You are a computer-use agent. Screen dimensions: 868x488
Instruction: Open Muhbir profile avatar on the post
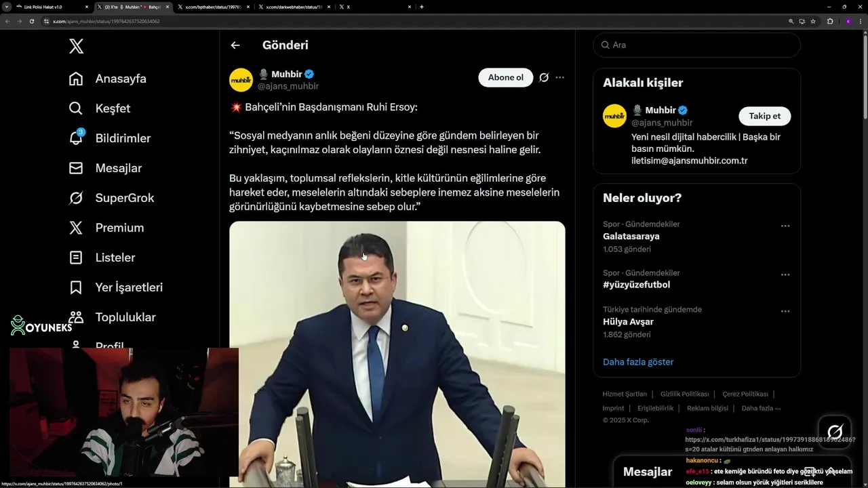pos(241,80)
